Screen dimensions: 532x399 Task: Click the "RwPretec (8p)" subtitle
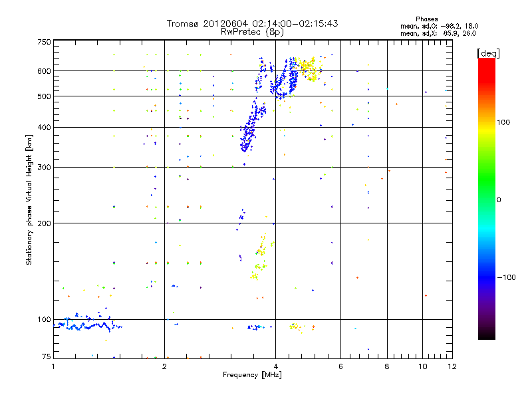pos(252,32)
